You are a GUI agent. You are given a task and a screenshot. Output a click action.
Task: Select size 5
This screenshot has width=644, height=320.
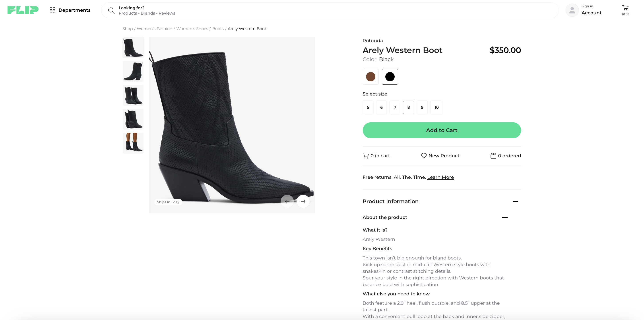pyautogui.click(x=368, y=107)
